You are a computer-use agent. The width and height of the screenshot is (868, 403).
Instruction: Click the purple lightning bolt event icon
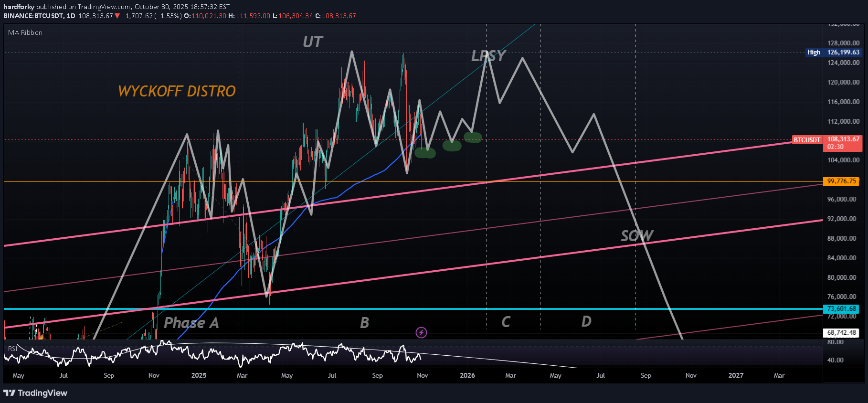pos(421,332)
